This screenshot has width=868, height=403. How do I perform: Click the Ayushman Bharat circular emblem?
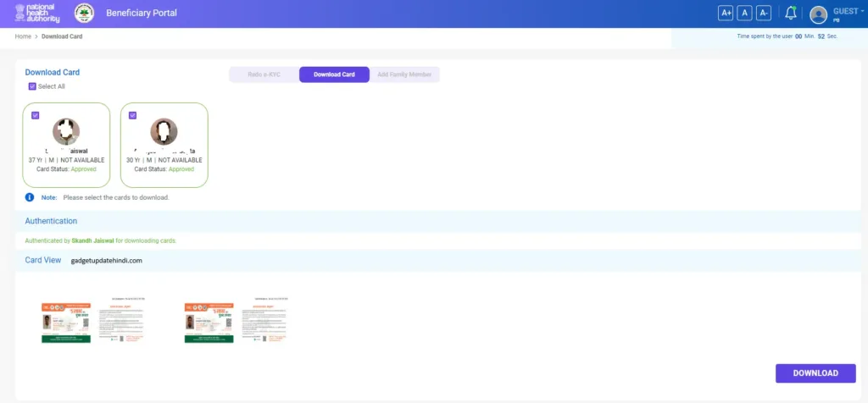[84, 13]
